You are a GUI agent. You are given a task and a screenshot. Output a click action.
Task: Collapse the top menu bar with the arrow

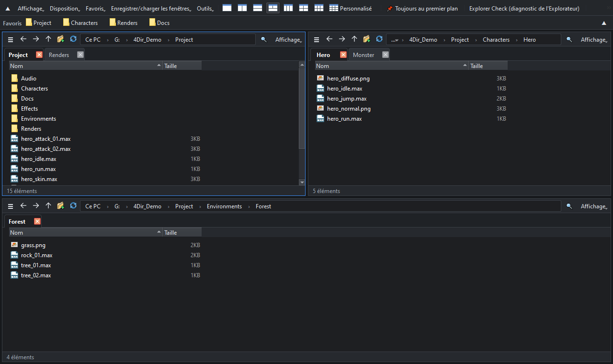pyautogui.click(x=7, y=9)
